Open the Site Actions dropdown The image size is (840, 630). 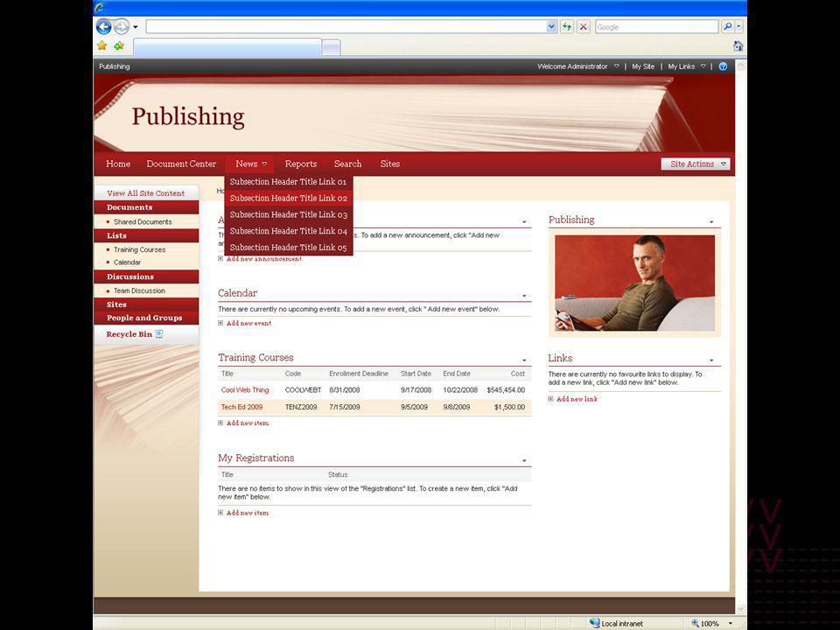point(696,164)
